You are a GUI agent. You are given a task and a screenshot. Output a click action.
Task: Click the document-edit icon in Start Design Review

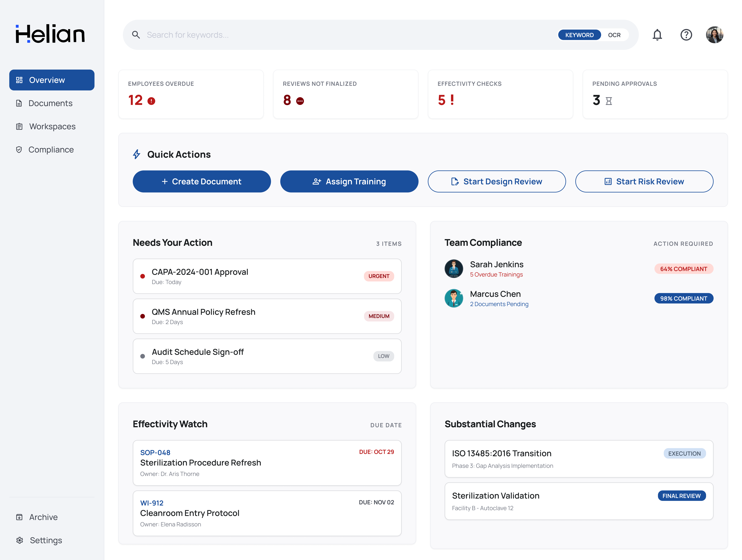point(455,182)
